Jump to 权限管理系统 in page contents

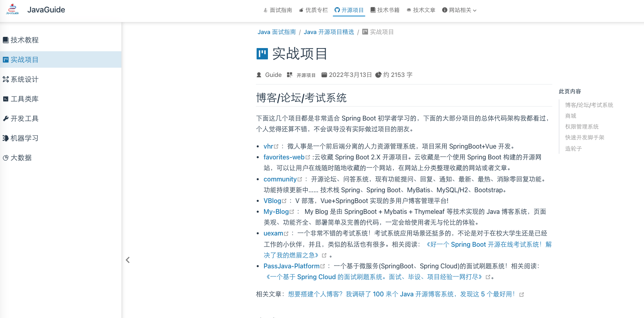pyautogui.click(x=582, y=127)
